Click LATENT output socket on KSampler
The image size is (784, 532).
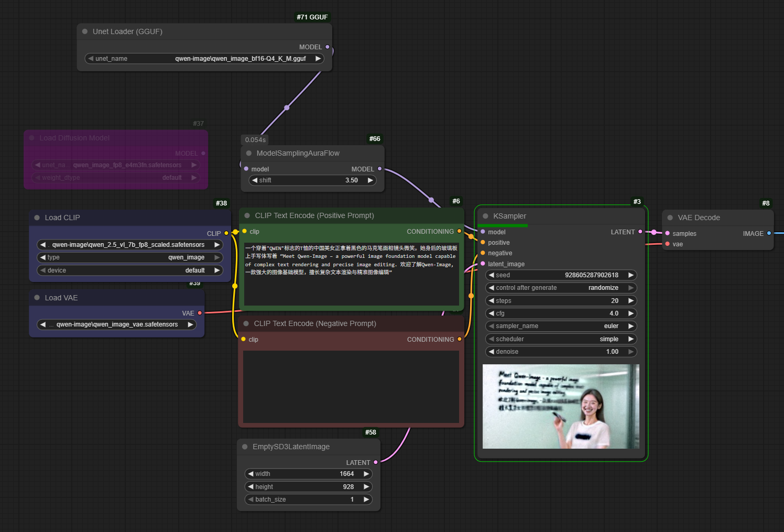pyautogui.click(x=640, y=232)
